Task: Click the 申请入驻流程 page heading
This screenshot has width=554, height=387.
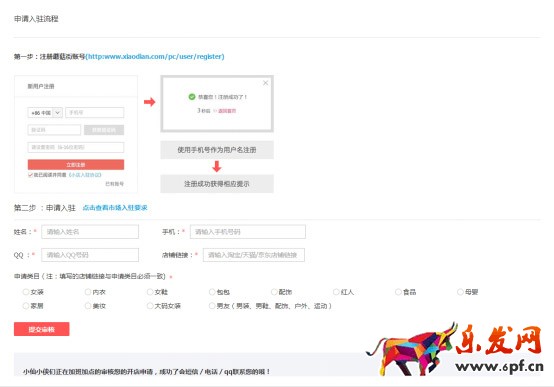Action: coord(36,19)
